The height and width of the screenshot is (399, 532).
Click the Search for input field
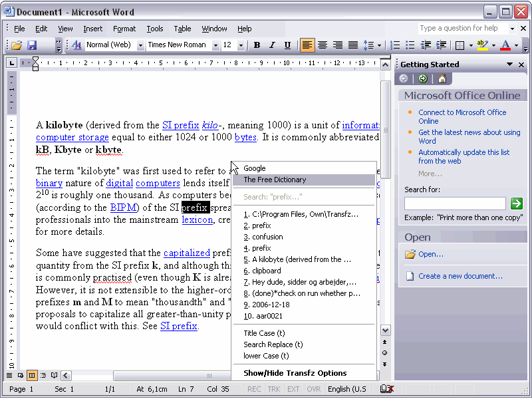coord(455,203)
